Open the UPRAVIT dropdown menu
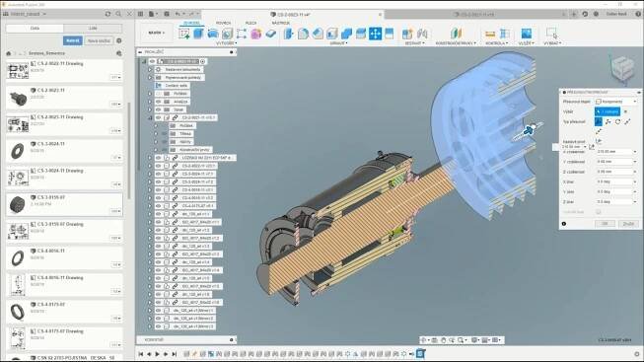This screenshot has width=644, height=362. pyautogui.click(x=338, y=43)
